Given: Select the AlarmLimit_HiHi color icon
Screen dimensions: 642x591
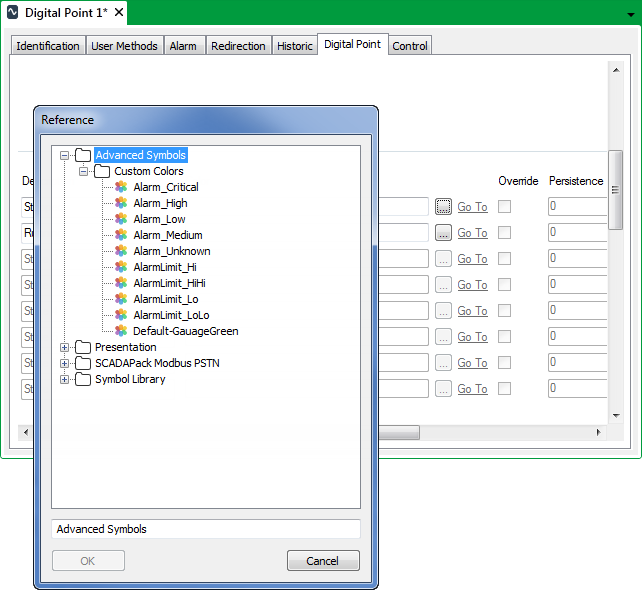Looking at the screenshot, I should pos(121,283).
